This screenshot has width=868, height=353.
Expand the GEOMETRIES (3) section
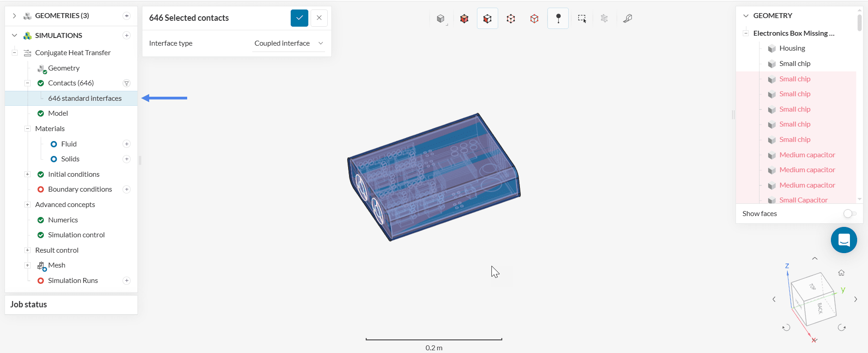(14, 16)
